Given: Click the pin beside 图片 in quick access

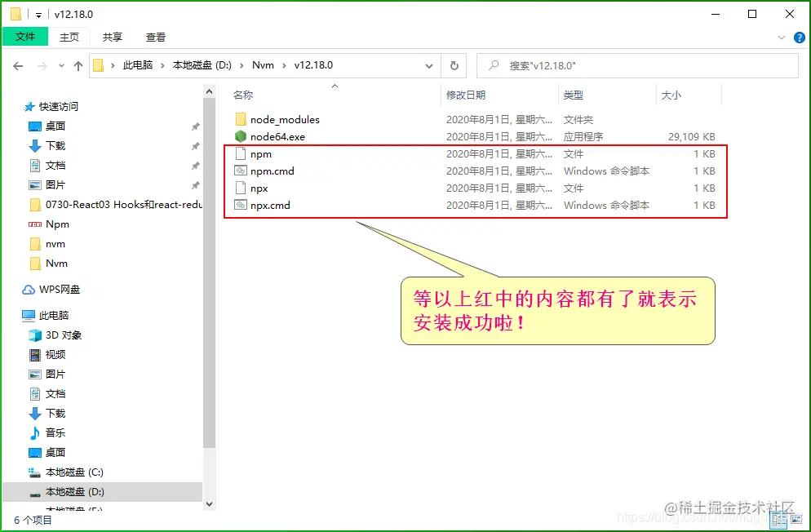Looking at the screenshot, I should (x=196, y=185).
